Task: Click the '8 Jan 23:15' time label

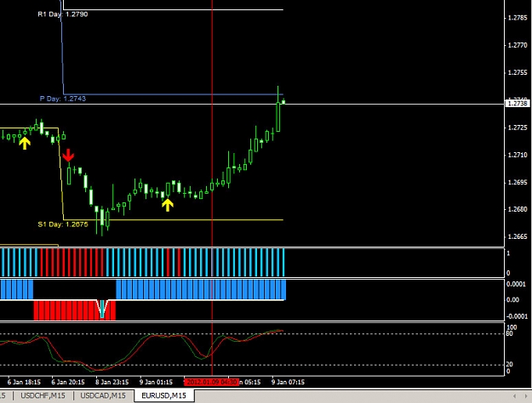Action: point(112,382)
